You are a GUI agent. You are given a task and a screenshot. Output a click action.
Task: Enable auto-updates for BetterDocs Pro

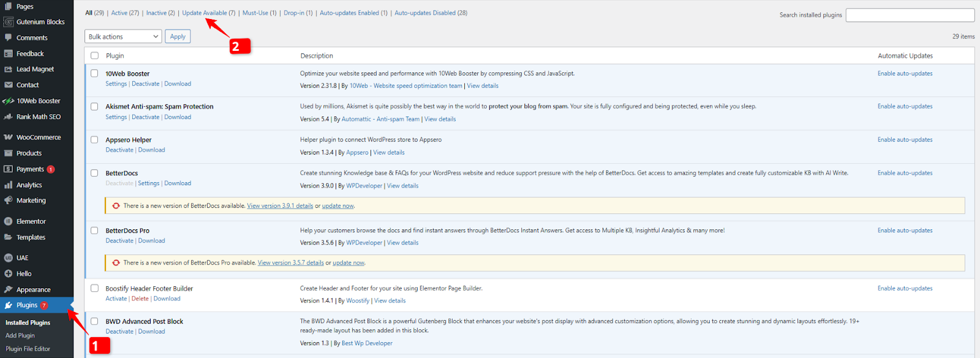905,230
